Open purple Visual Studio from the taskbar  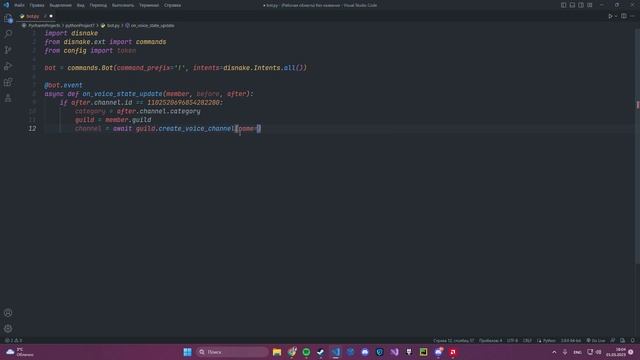394,352
